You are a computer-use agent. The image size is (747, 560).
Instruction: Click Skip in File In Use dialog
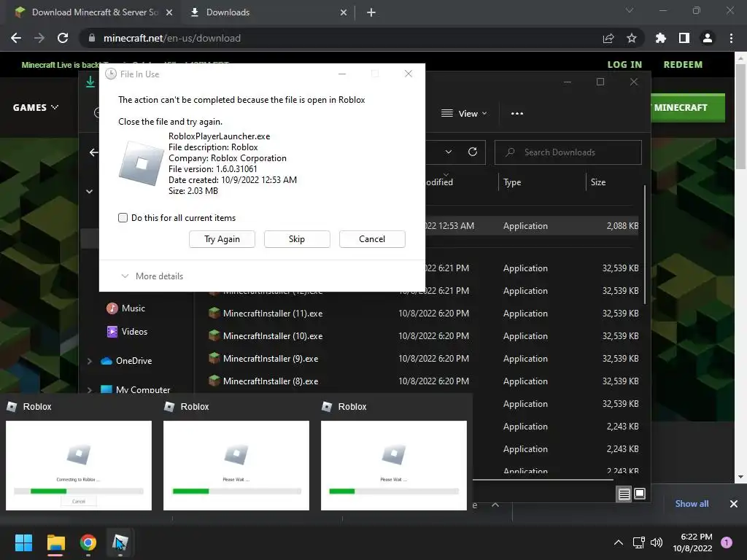[x=297, y=239]
